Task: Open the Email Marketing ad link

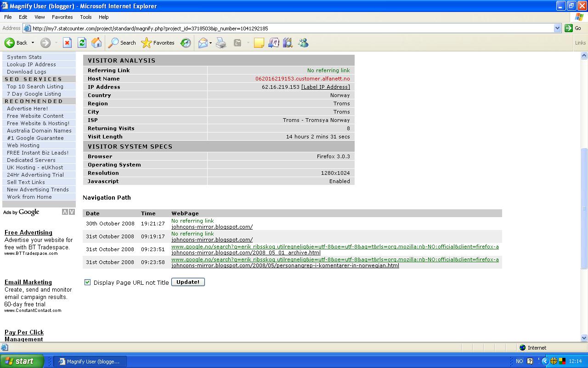Action: [x=28, y=282]
